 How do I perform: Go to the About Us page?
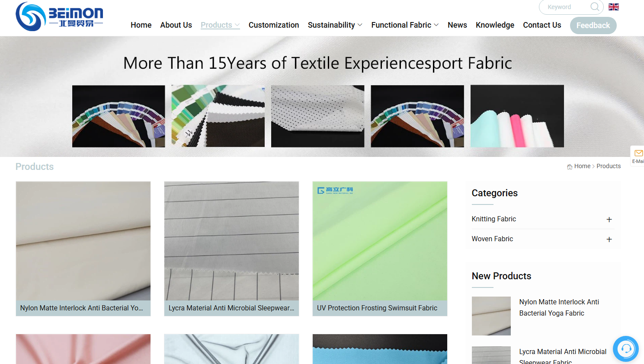pos(176,25)
